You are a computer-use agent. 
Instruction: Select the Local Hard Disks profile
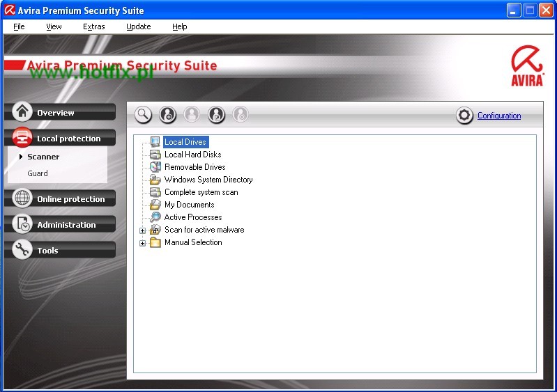coord(192,155)
